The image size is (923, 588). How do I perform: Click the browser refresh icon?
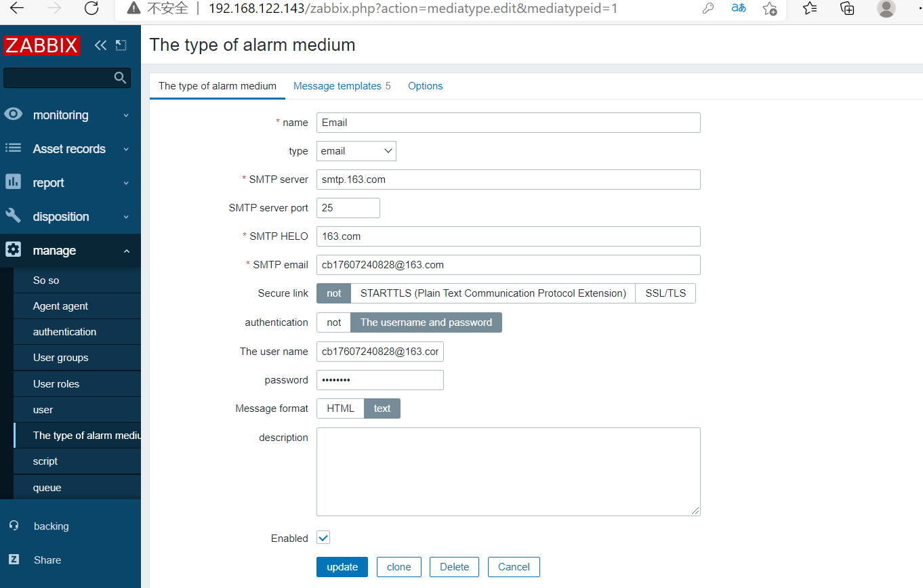coord(91,9)
